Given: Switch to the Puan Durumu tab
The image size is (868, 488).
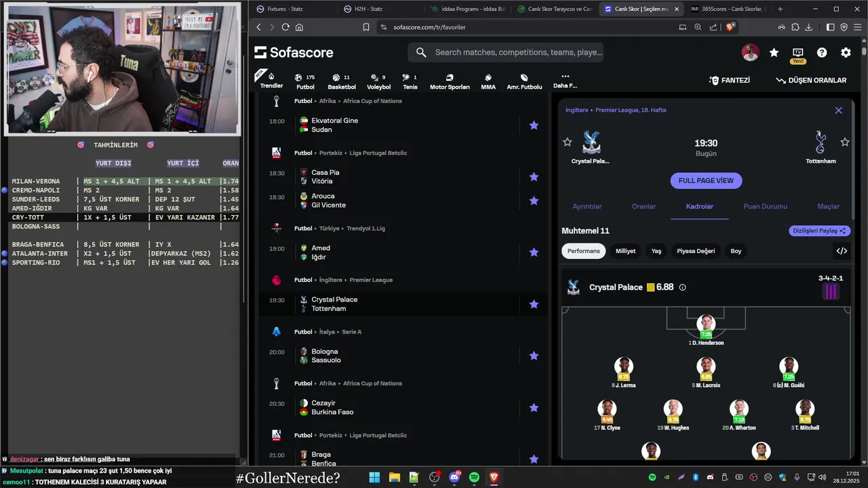Looking at the screenshot, I should coord(765,206).
